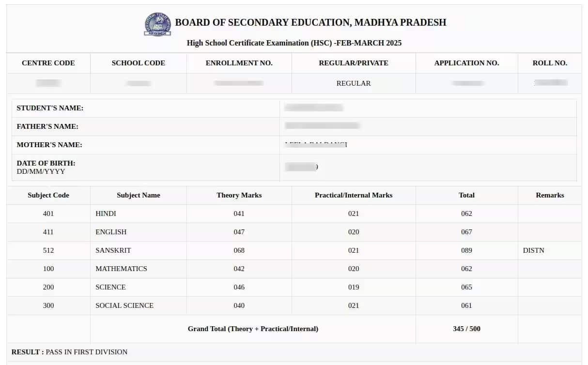Select the MATHEMATICS subject name
Screen dimensions: 588x365
[121, 269]
